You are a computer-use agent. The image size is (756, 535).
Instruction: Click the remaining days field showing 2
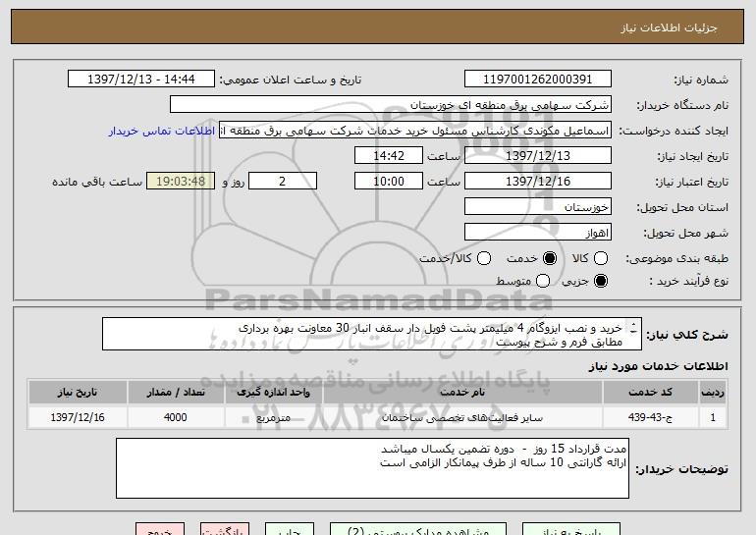[283, 182]
